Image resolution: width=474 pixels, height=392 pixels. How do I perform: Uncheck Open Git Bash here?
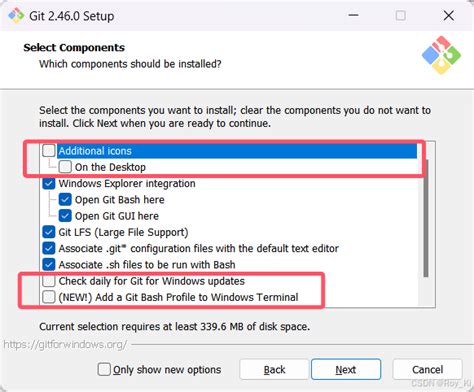(x=65, y=200)
